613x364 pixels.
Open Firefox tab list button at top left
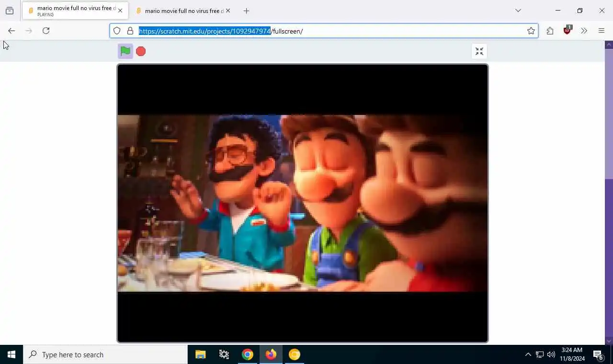10,11
